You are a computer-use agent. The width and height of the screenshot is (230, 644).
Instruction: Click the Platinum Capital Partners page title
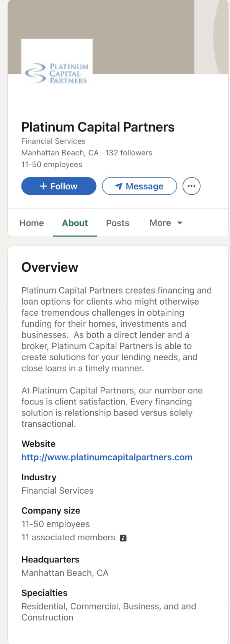point(98,127)
